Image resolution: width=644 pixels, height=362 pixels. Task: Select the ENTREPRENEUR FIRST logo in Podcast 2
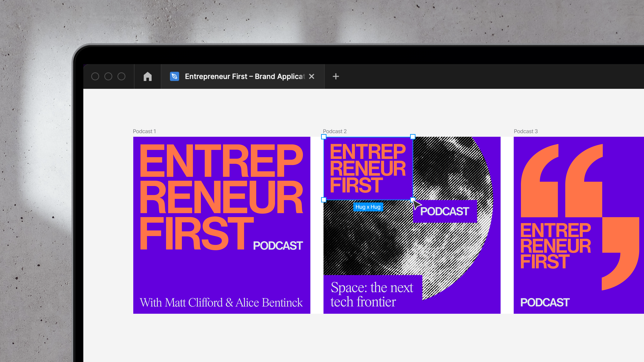[368, 168]
